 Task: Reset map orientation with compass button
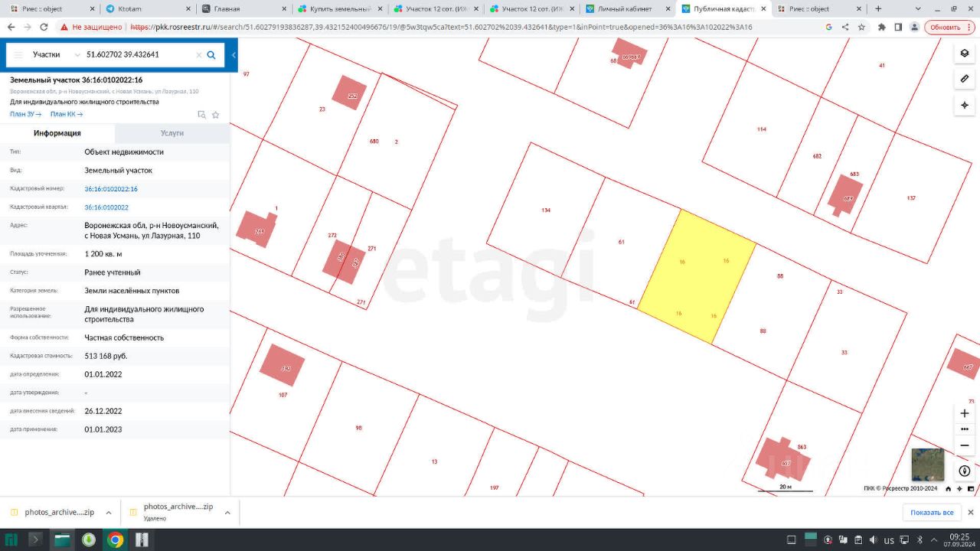[964, 471]
